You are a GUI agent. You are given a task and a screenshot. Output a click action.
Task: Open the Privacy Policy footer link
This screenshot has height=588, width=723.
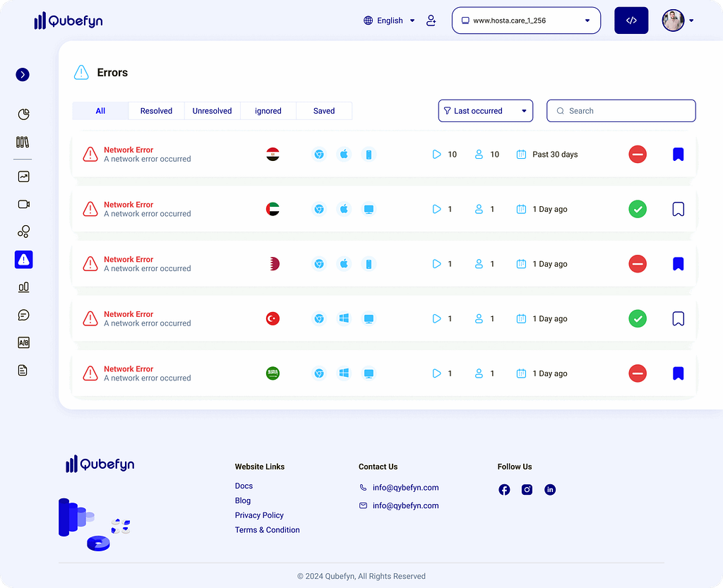click(259, 515)
